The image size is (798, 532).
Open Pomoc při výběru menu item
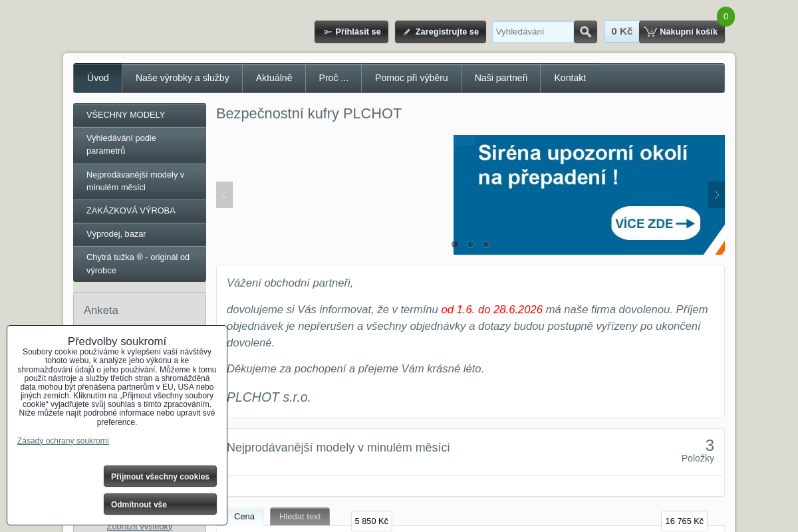tap(411, 78)
